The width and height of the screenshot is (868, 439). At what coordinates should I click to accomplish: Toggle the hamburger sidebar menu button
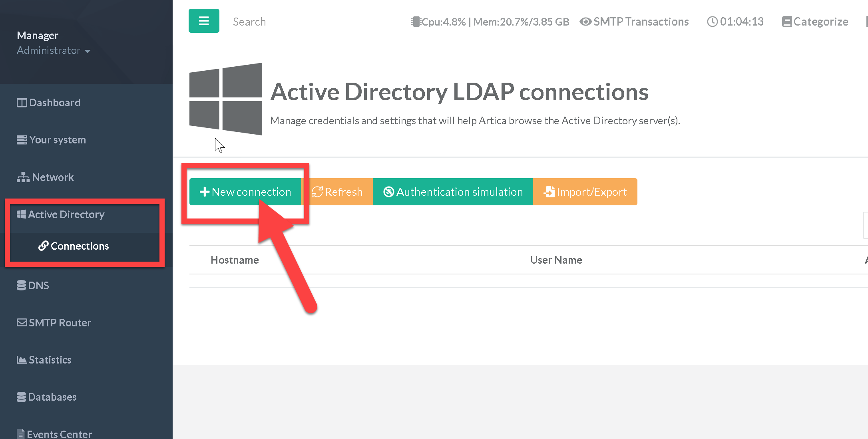(204, 21)
